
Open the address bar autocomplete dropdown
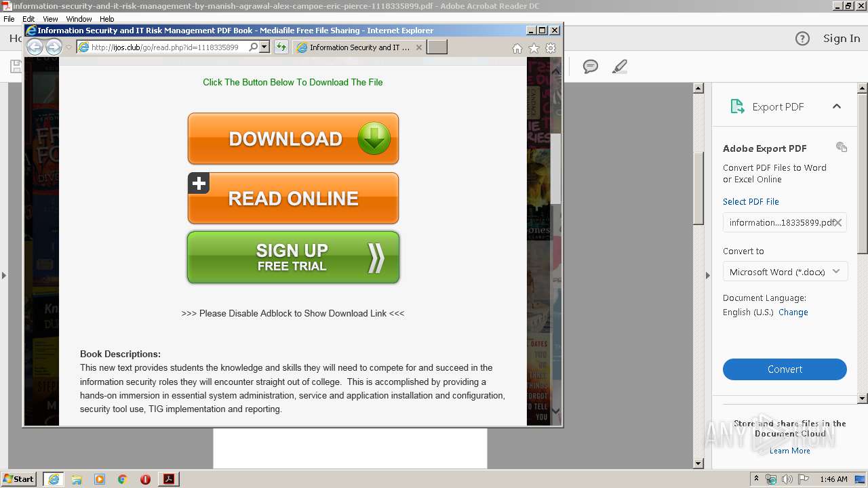pyautogui.click(x=264, y=47)
